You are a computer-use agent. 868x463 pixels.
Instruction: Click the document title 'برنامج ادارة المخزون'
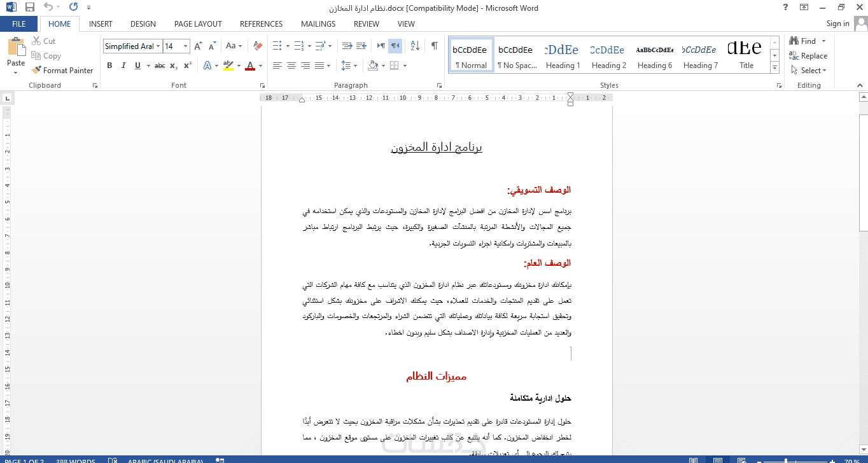(437, 148)
